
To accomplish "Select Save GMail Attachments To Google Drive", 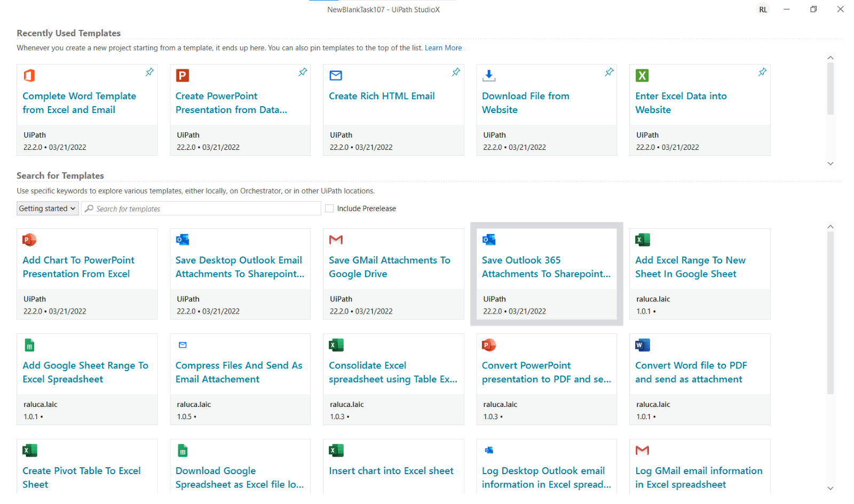I will coord(389,267).
